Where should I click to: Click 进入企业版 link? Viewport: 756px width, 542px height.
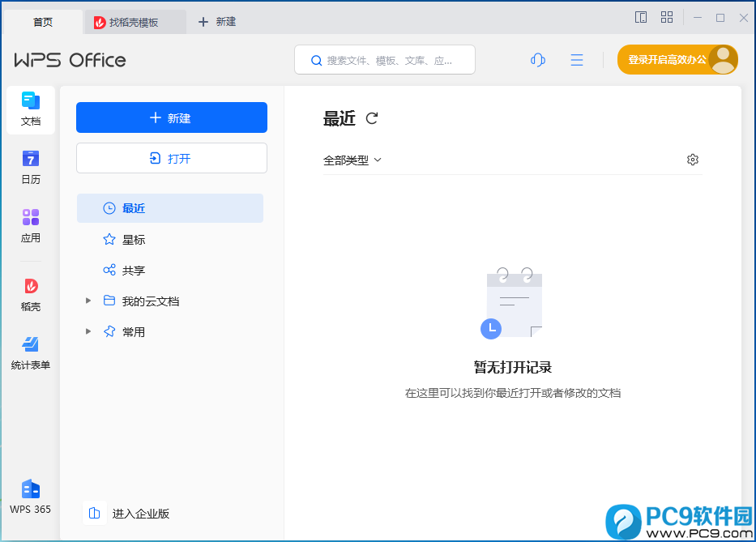tap(141, 514)
